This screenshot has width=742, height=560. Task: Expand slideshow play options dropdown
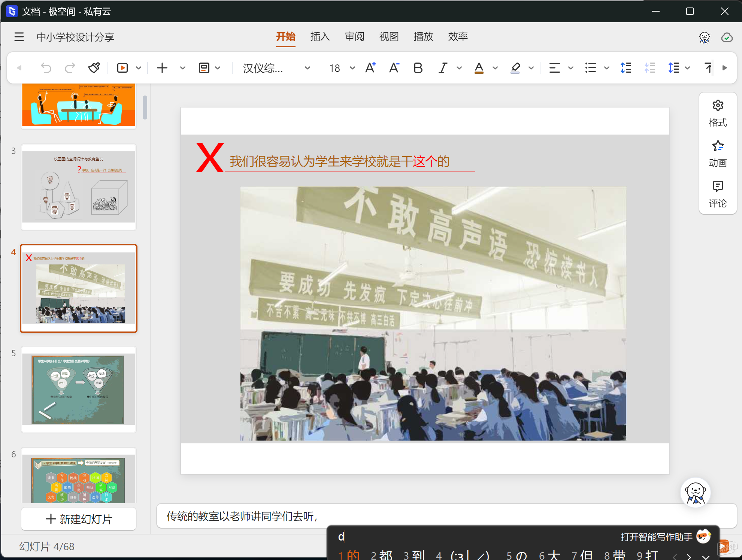pos(139,68)
